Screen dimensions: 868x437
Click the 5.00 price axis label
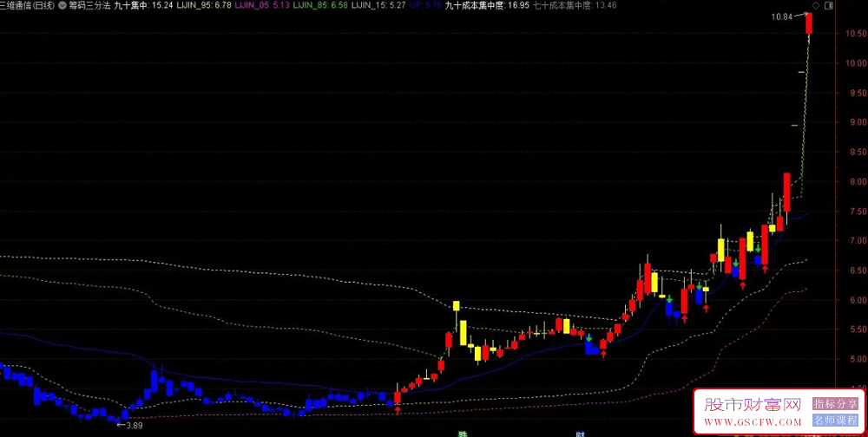pyautogui.click(x=857, y=360)
